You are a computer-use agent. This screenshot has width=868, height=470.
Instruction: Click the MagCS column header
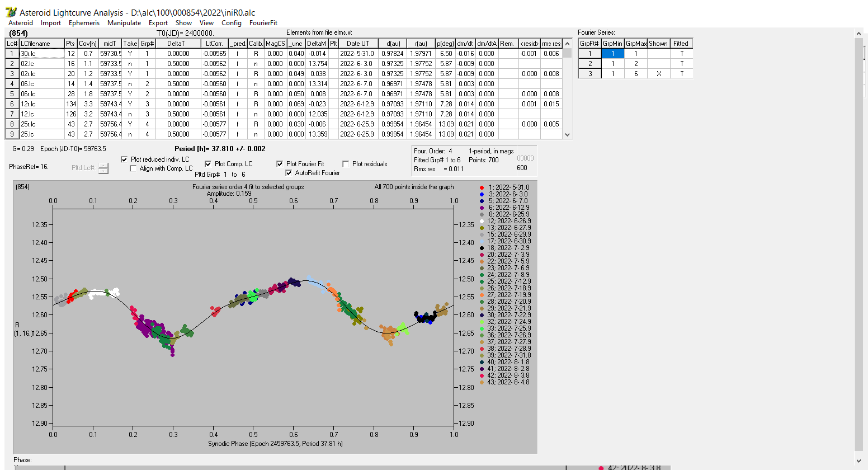click(x=275, y=44)
